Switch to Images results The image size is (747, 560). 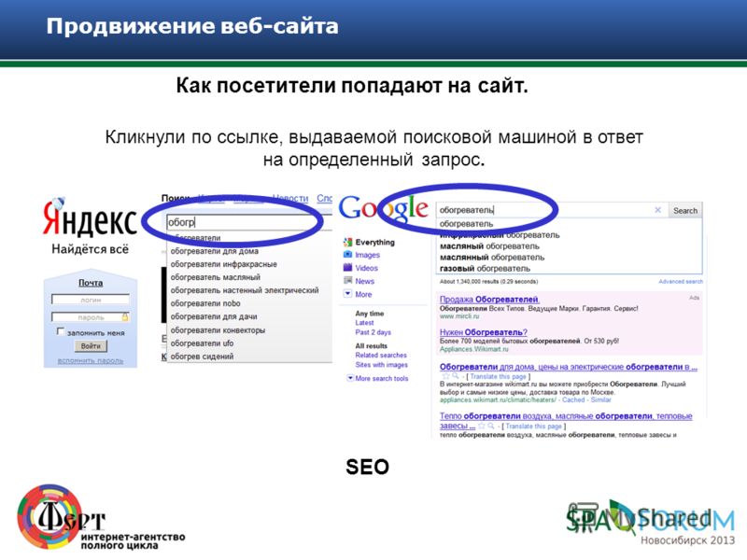pyautogui.click(x=367, y=255)
